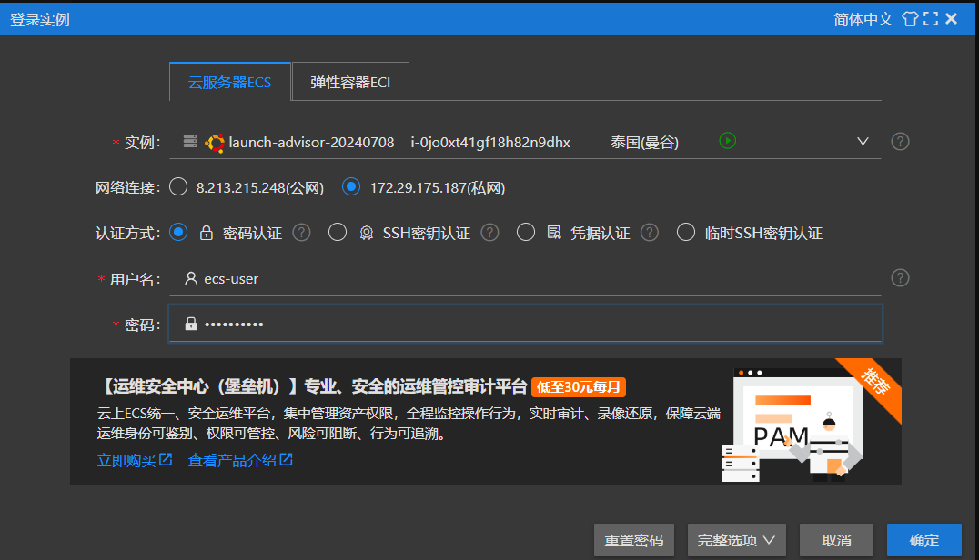Click the server stack icon in instance field

[190, 142]
